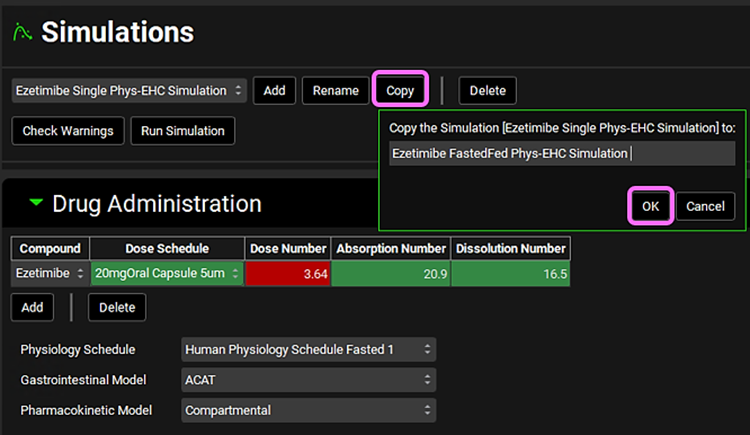Confirm the copy with OK
The height and width of the screenshot is (435, 750).
[650, 206]
